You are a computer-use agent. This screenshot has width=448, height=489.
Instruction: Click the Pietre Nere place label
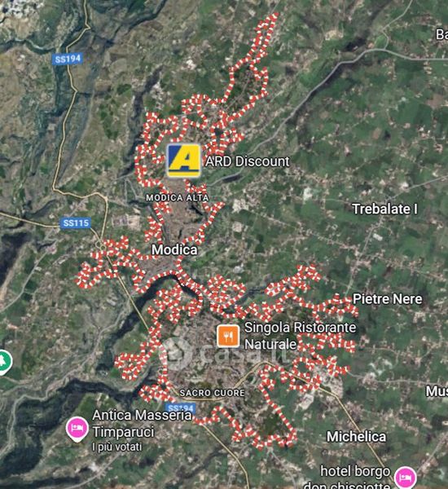[387, 299]
